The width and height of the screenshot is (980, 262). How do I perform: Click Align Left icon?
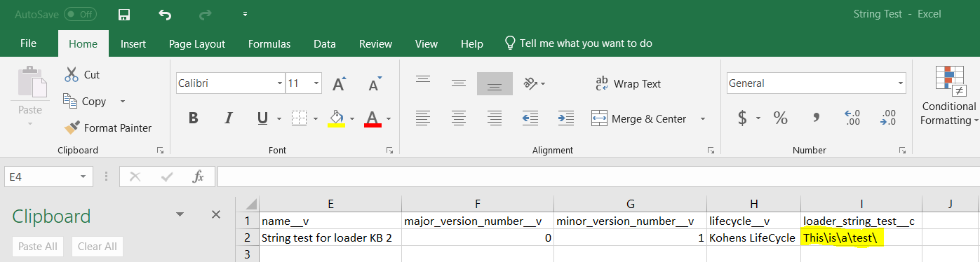click(x=423, y=118)
